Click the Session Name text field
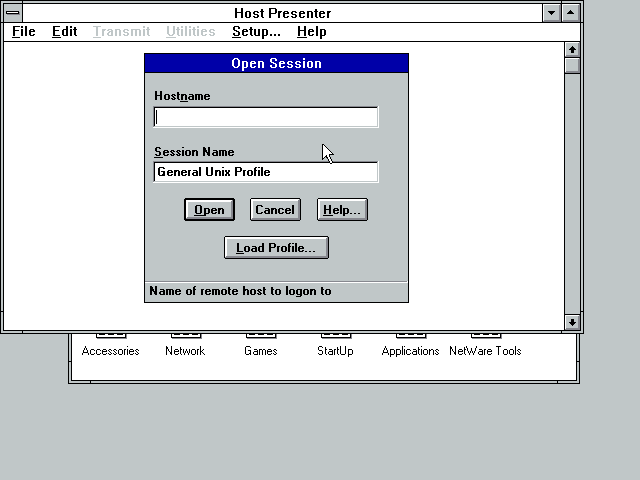Image resolution: width=640 pixels, height=480 pixels. point(266,172)
